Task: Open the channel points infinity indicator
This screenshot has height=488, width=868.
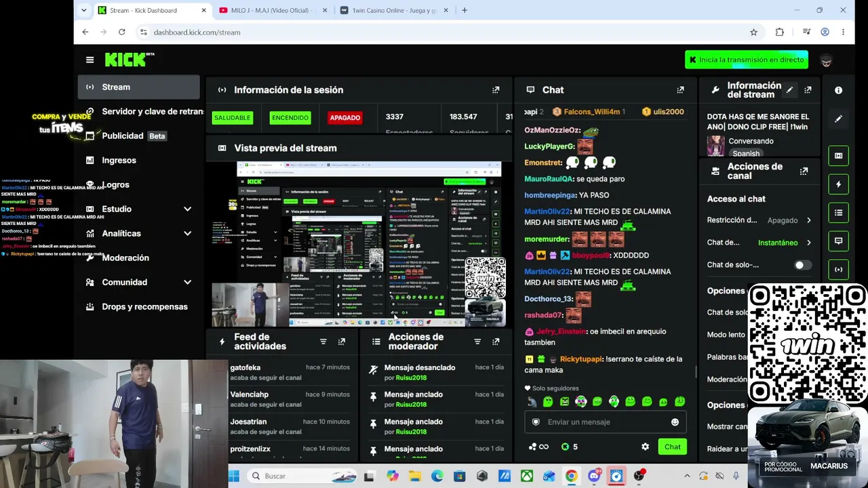Action: coord(539,447)
